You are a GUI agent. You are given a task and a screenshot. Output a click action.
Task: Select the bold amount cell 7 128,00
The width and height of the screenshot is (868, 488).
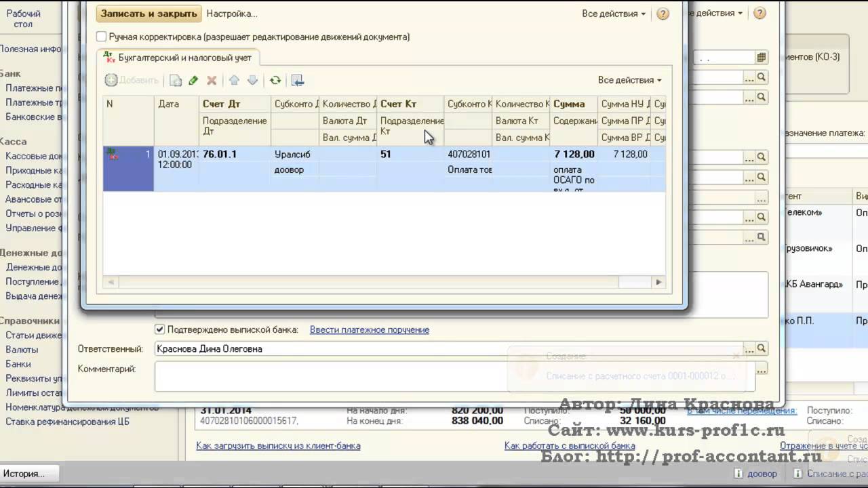[574, 155]
